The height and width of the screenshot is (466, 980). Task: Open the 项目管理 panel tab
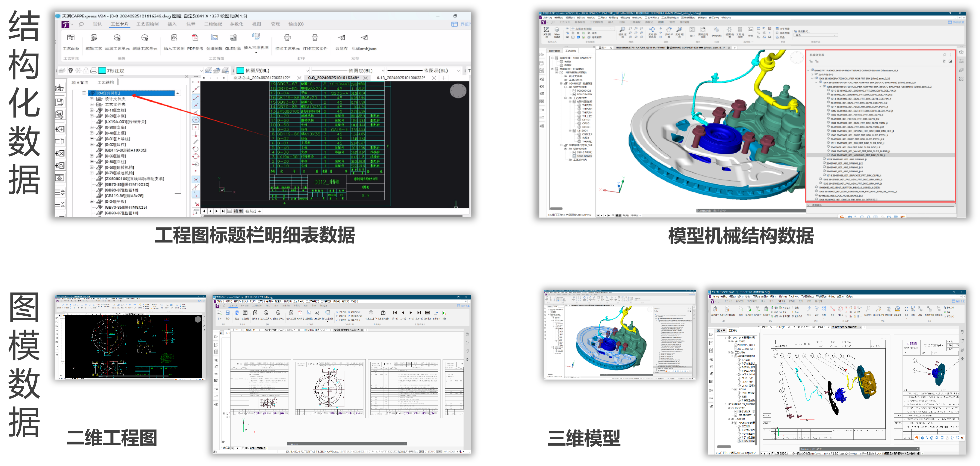[x=80, y=82]
